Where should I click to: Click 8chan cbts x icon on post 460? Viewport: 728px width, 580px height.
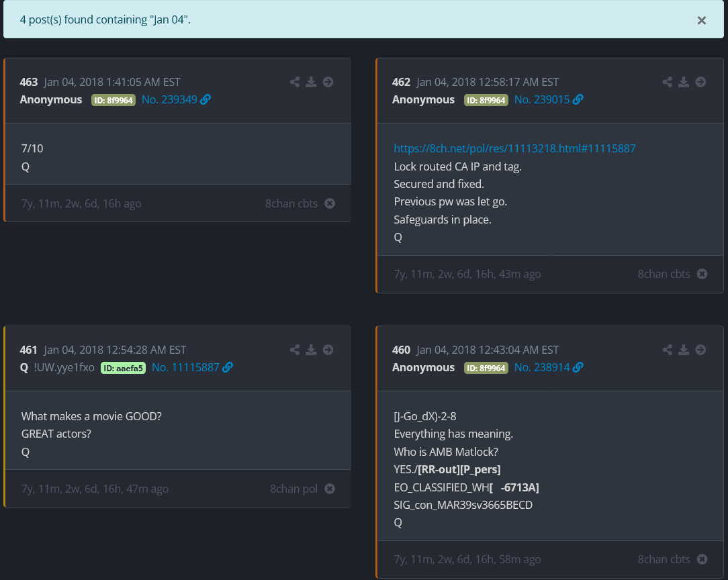(702, 559)
